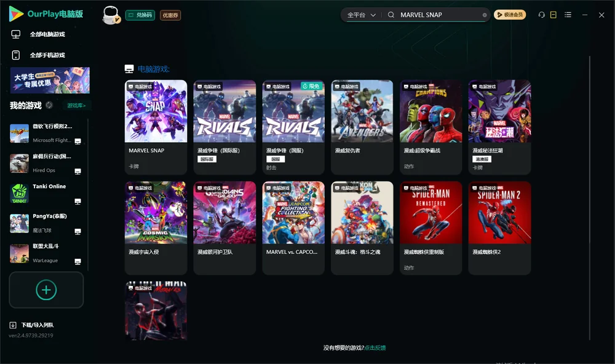Image resolution: width=615 pixels, height=364 pixels.
Task: Open 漫威斗魂:格斗之魂 card
Action: click(362, 228)
